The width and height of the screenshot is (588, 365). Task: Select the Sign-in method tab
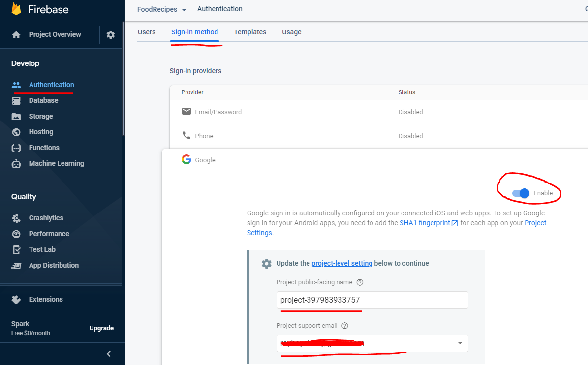tap(195, 32)
